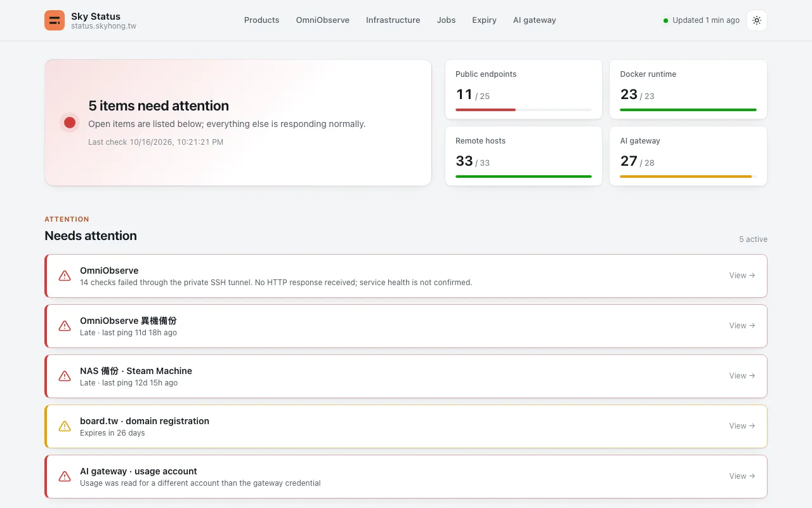Click the '14 checks failed through the private SSH tunnel' description
Screen dimensions: 812x508
click(x=276, y=283)
